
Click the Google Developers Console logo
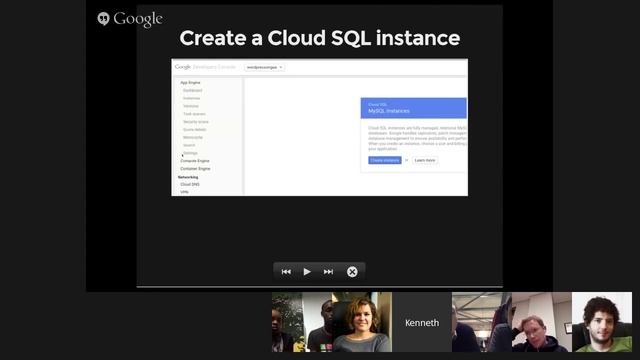[205, 67]
